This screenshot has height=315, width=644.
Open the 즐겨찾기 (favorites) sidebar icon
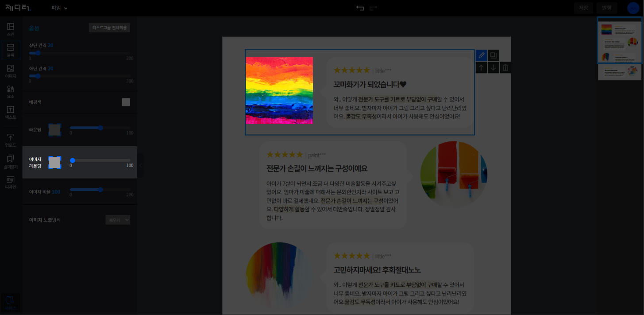coord(11,161)
